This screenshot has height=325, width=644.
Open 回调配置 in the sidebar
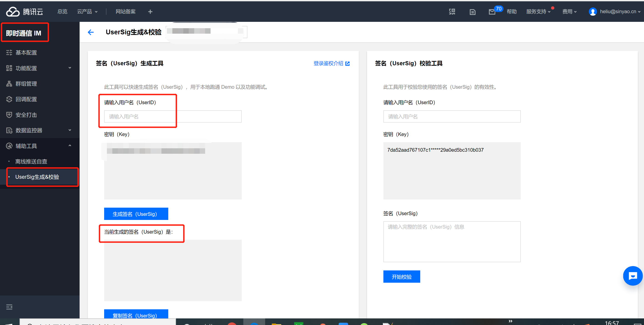pos(26,99)
